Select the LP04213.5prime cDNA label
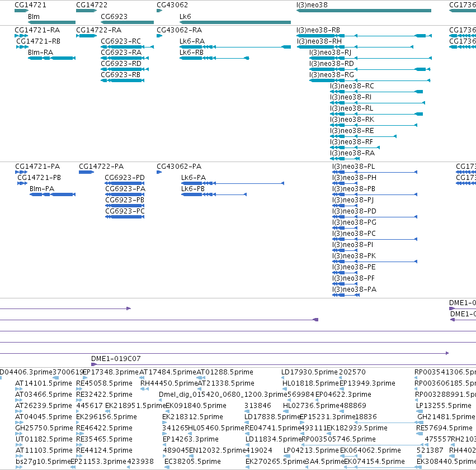476x470 pixels. [311, 450]
